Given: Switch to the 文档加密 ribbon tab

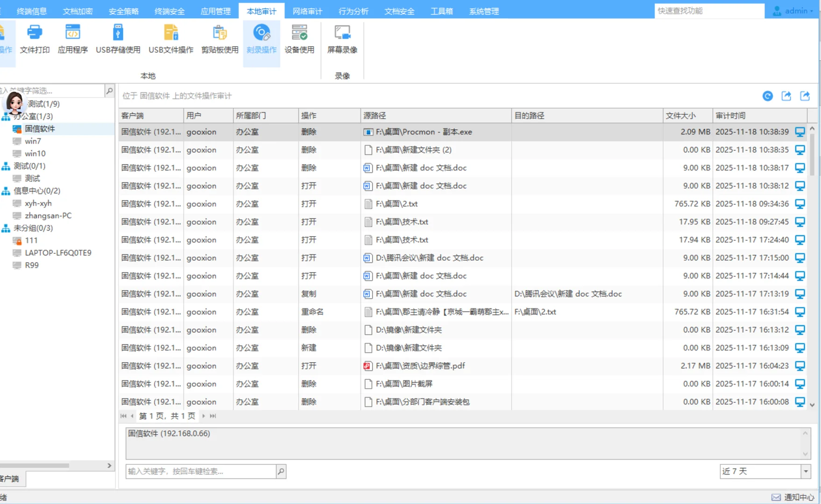Looking at the screenshot, I should [x=77, y=11].
